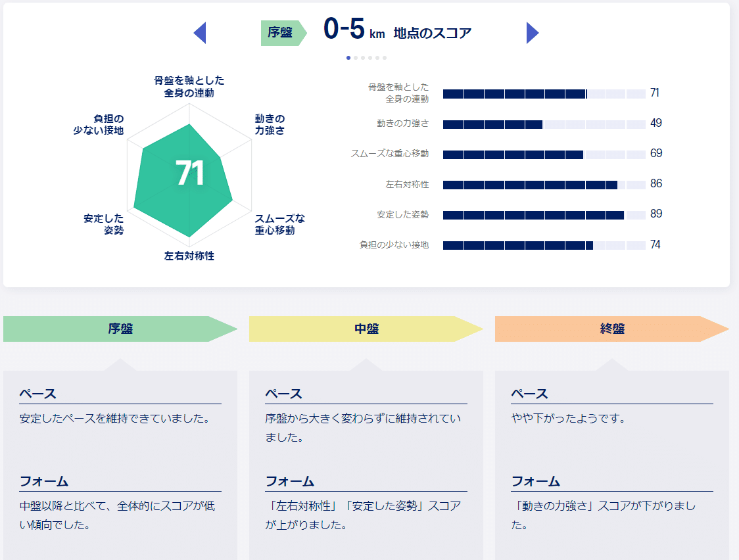Click the score value 86 for 左右対称性

click(x=656, y=184)
